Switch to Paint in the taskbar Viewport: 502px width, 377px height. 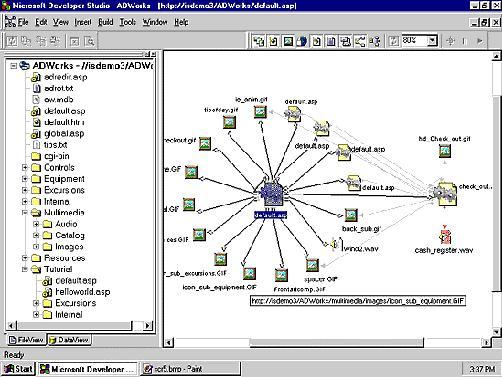click(190, 369)
